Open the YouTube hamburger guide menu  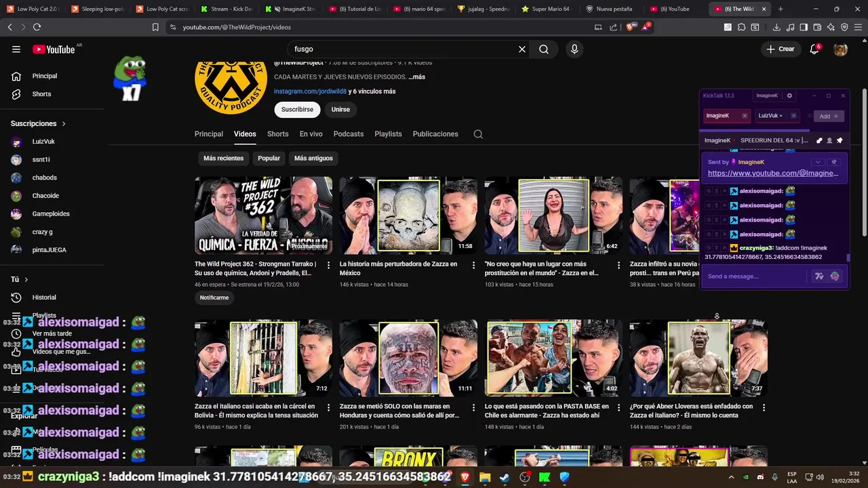(x=16, y=49)
